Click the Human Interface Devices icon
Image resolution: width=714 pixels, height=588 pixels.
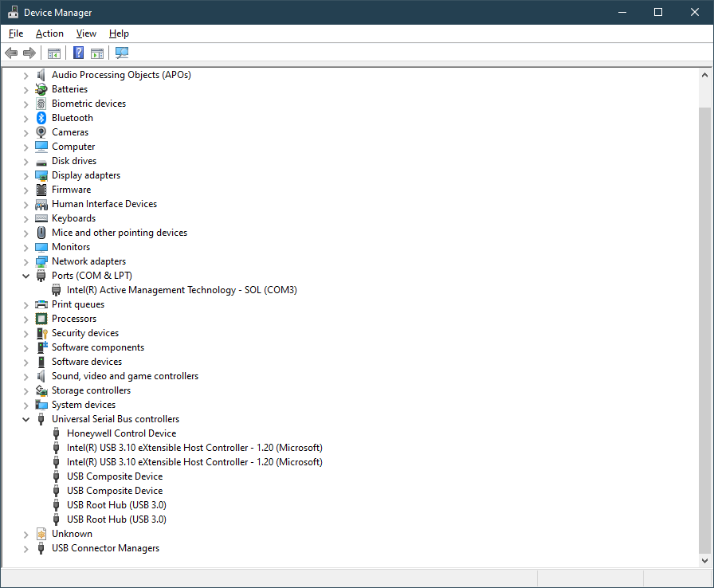pos(41,204)
